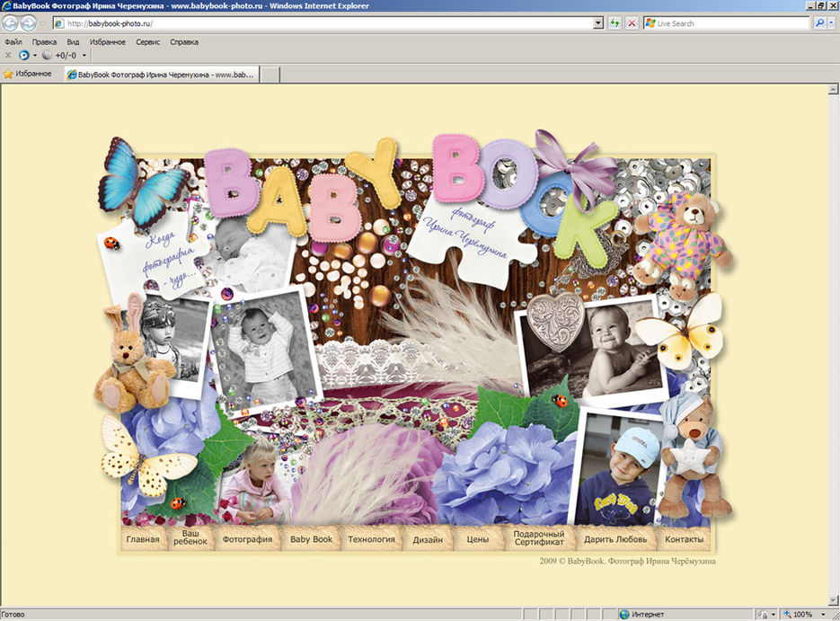Click the status bar resize grip
This screenshot has height=621, width=840.
[835, 615]
